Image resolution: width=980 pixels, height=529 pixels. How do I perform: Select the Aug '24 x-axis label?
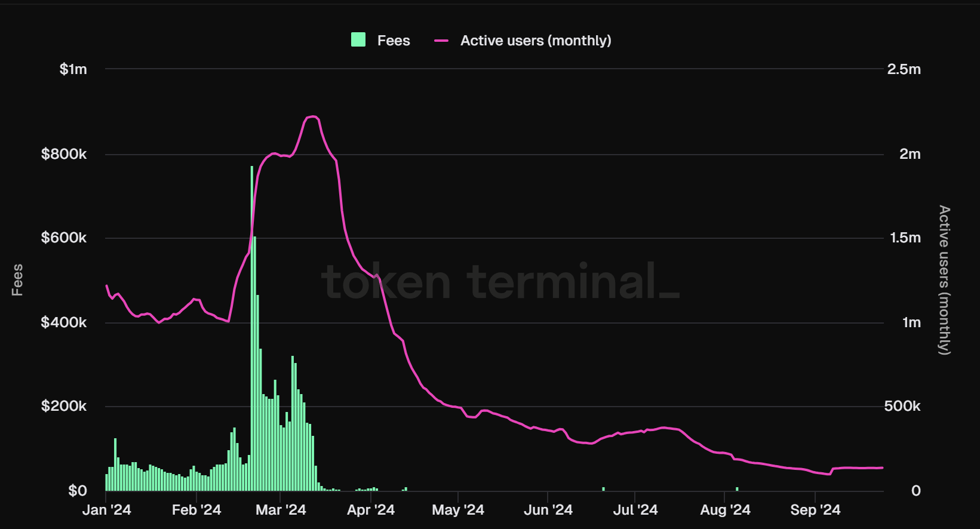pyautogui.click(x=725, y=510)
